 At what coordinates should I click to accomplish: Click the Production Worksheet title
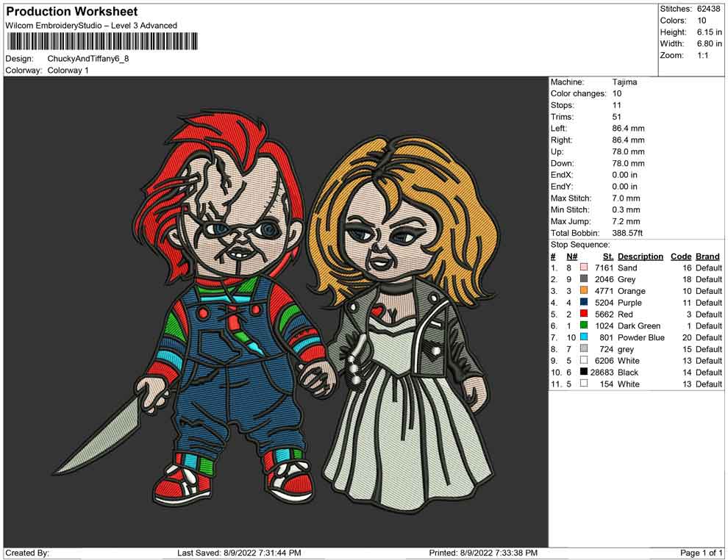pos(72,12)
